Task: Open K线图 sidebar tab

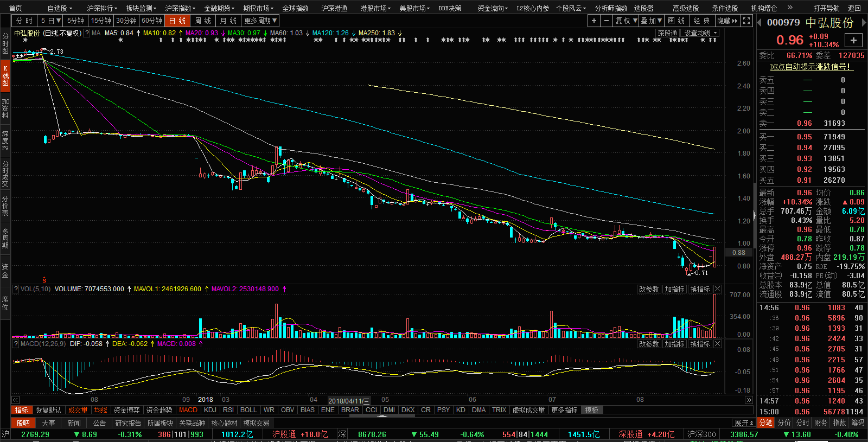Action: tap(5, 75)
